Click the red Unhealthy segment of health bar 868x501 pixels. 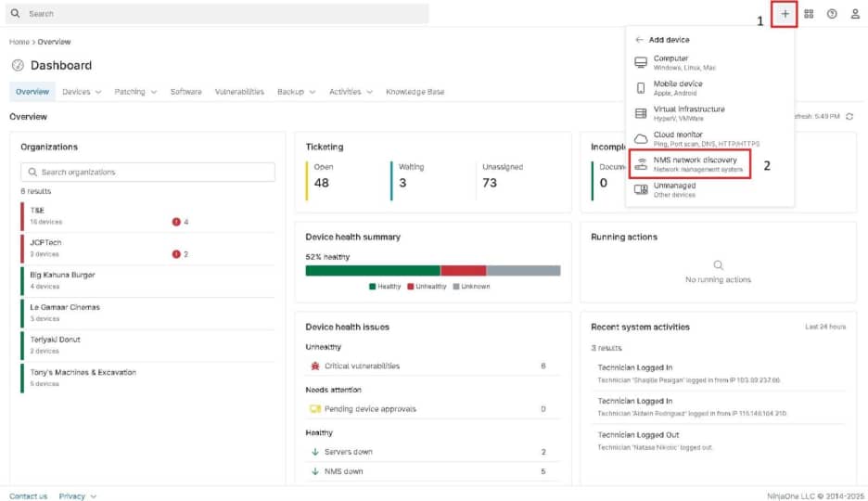(x=464, y=271)
